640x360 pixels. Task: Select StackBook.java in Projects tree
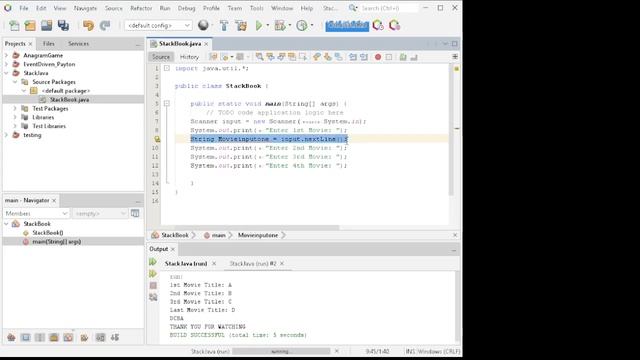click(69, 100)
